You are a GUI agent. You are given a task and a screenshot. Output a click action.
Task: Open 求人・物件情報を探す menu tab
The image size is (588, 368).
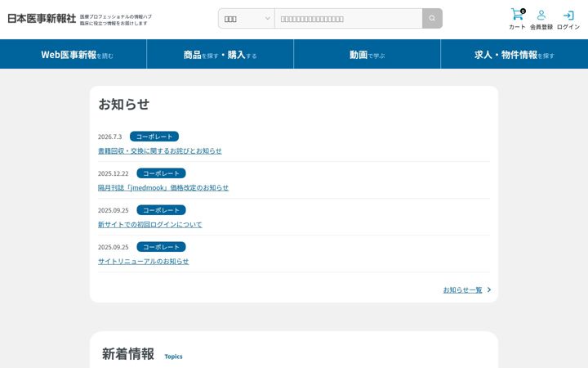coord(514,54)
